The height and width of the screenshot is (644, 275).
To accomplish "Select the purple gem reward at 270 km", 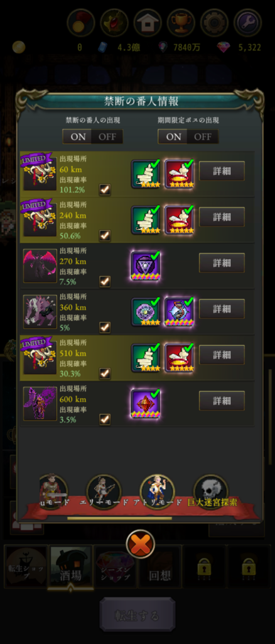I will [146, 265].
